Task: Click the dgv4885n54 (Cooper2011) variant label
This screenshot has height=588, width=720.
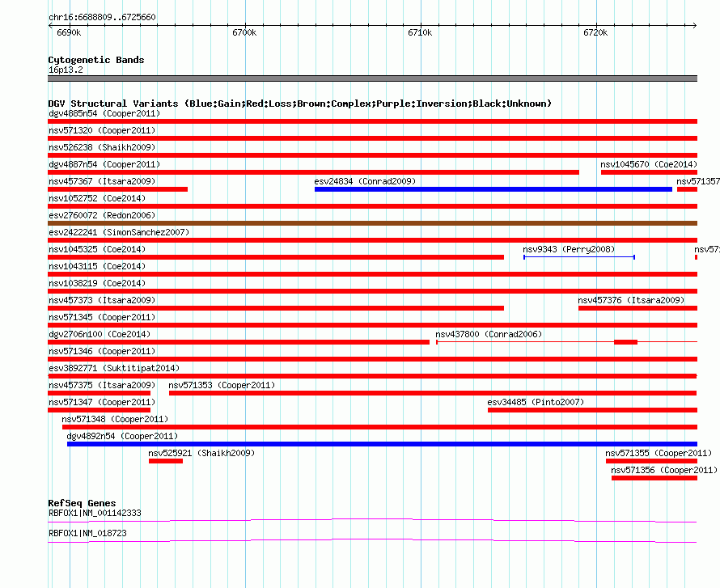Action: click(x=104, y=114)
